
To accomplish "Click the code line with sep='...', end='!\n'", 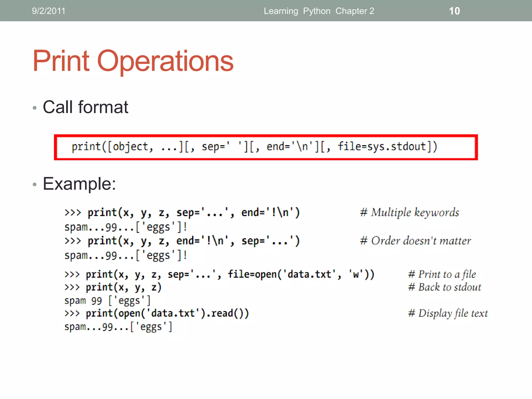I will coord(182,213).
